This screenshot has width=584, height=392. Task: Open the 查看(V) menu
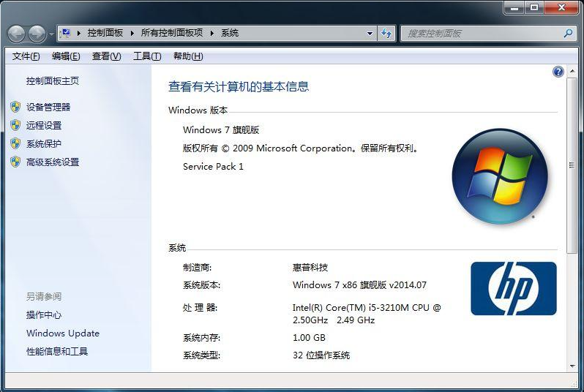pyautogui.click(x=106, y=56)
